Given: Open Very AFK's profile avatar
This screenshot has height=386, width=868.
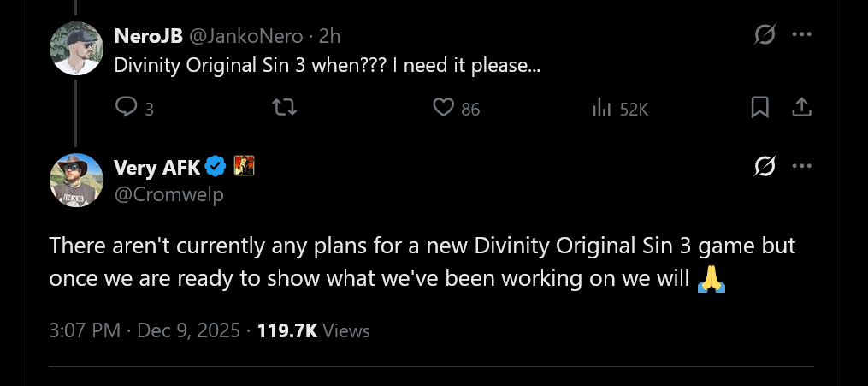Looking at the screenshot, I should click(x=77, y=180).
